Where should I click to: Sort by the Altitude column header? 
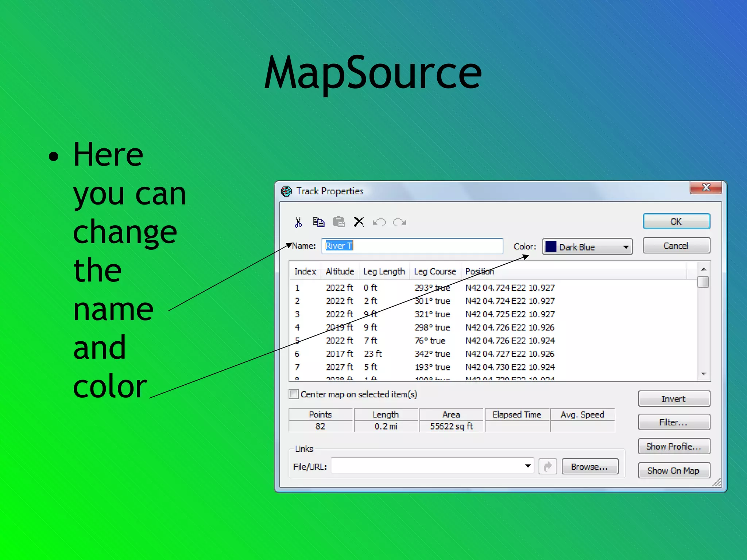[x=340, y=271]
